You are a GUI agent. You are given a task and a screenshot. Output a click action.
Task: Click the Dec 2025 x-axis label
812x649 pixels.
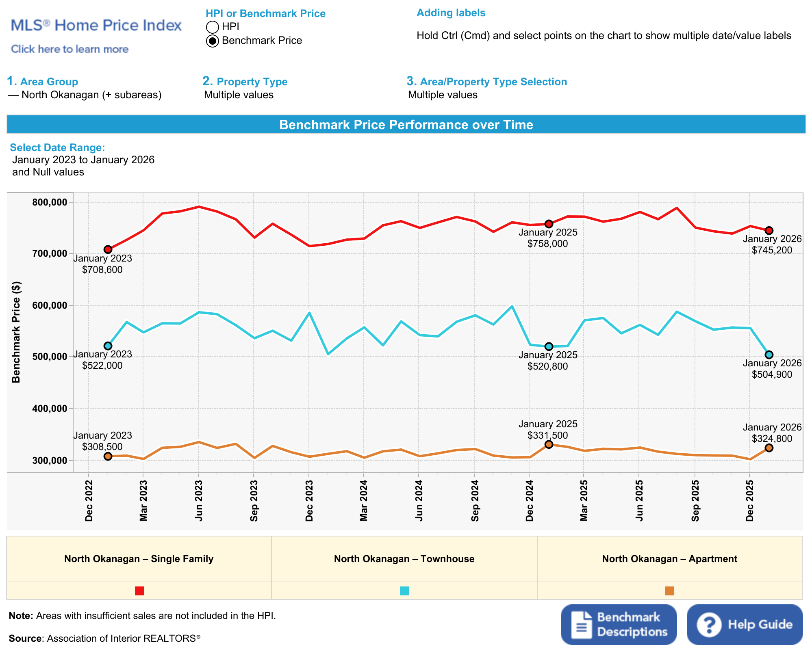click(x=750, y=501)
